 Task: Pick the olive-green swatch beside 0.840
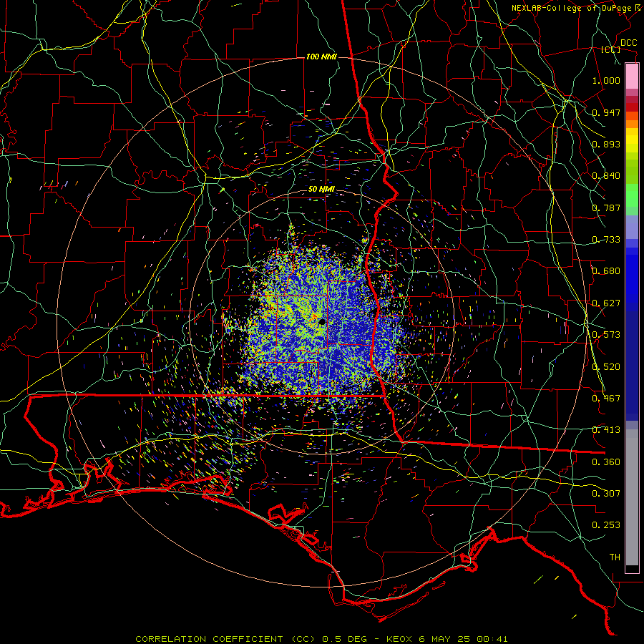[x=632, y=172]
